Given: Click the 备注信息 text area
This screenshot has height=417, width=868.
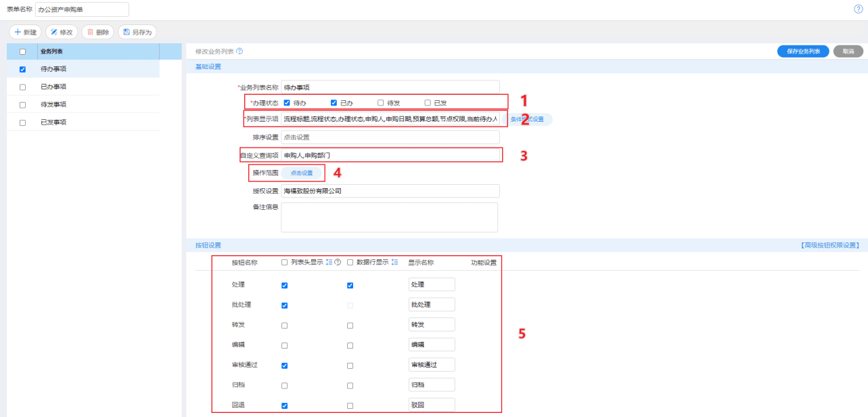Looking at the screenshot, I should click(x=389, y=217).
